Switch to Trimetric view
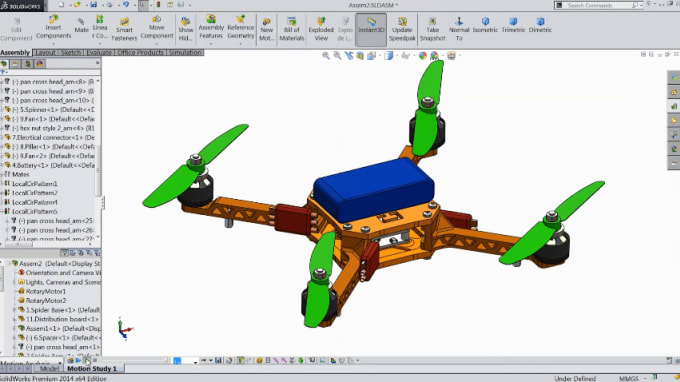This screenshot has width=680, height=382. tap(513, 25)
